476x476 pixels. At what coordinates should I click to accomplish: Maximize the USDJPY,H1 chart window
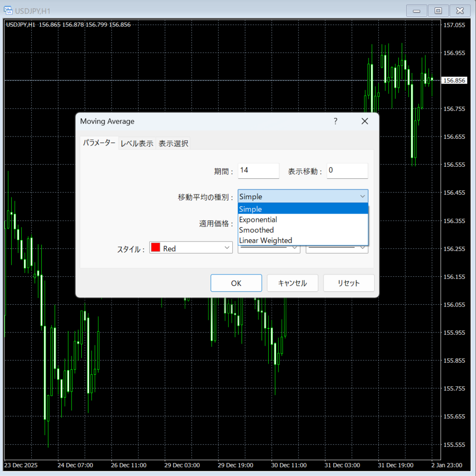[x=438, y=11]
